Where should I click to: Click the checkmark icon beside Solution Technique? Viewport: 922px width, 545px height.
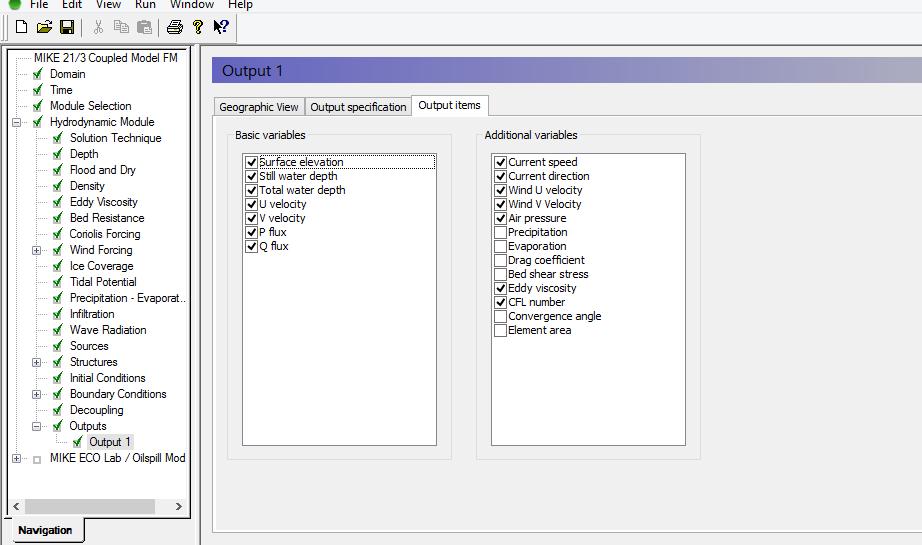[58, 138]
